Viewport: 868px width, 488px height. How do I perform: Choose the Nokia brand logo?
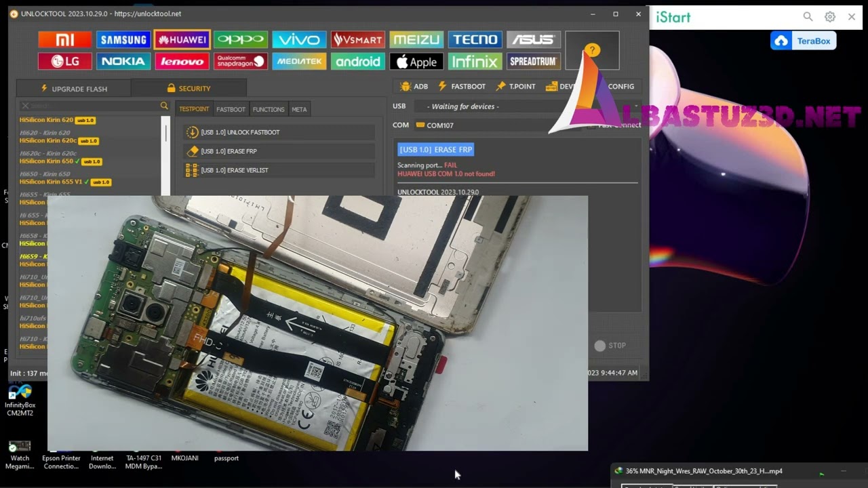tap(123, 62)
